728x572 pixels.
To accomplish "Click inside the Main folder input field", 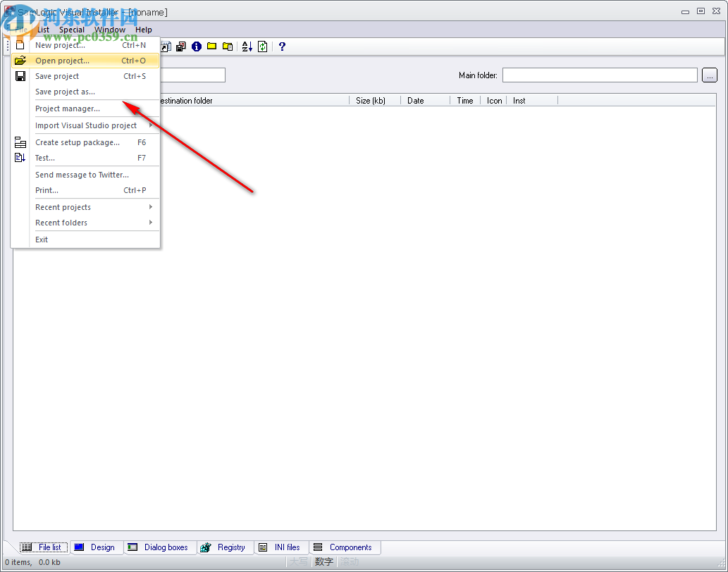I will tap(599, 75).
